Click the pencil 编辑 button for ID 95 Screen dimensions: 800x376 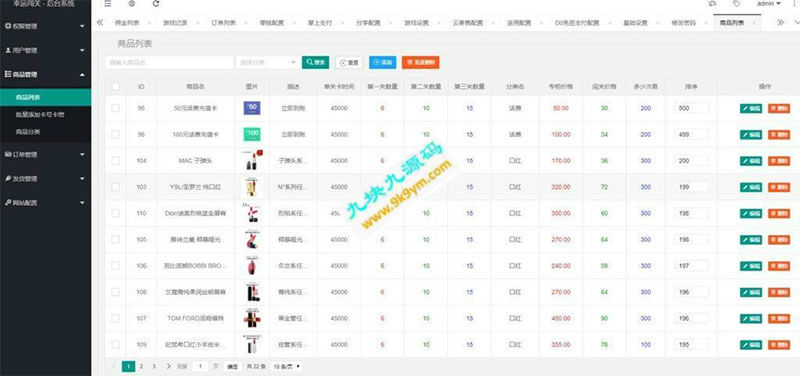[x=751, y=108]
